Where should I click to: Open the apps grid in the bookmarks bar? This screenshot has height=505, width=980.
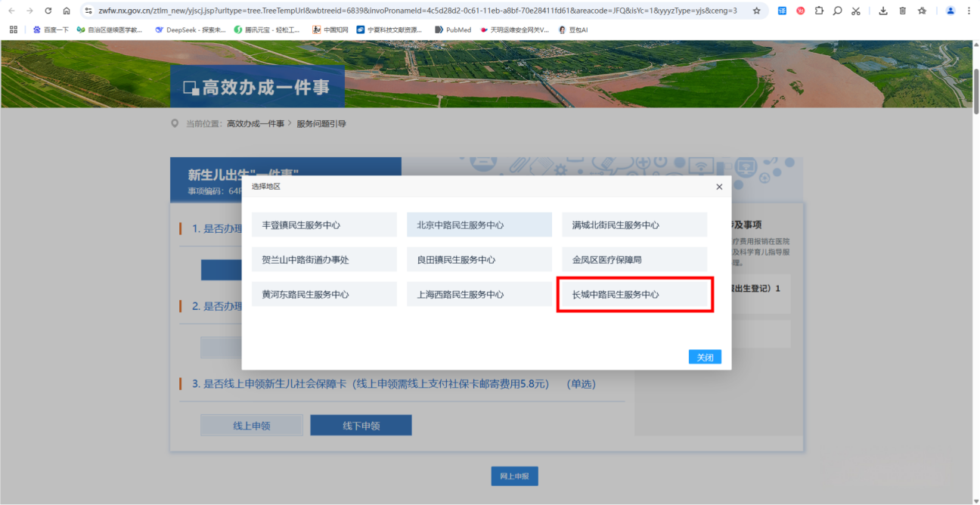click(x=13, y=29)
